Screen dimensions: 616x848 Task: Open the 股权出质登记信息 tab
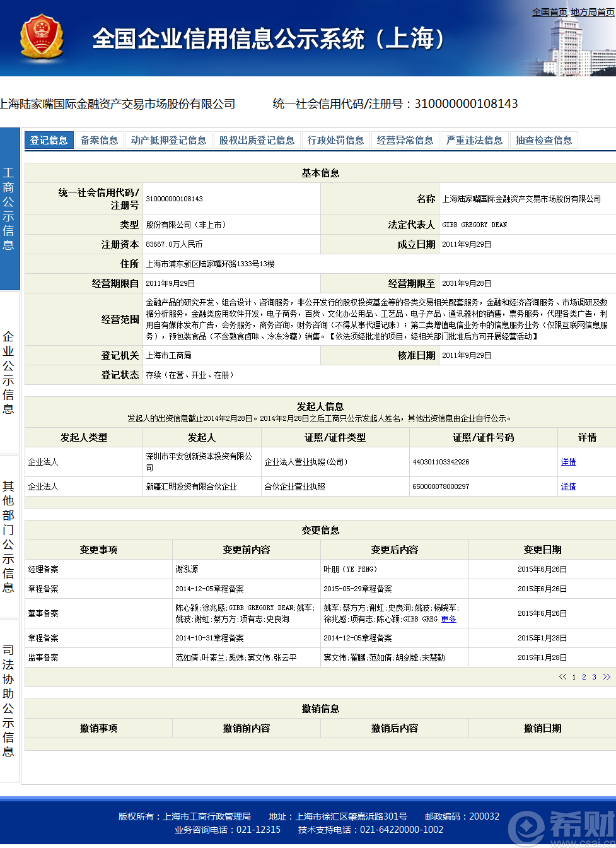[257, 140]
